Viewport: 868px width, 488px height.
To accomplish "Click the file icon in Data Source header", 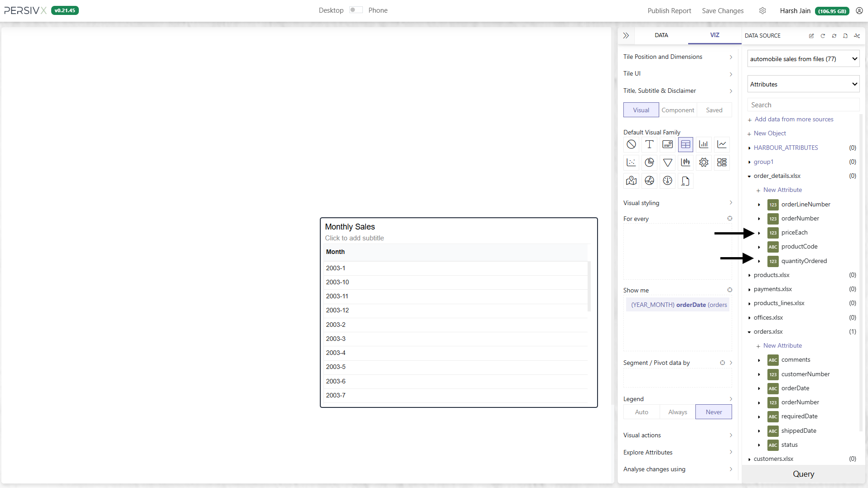I will (845, 36).
